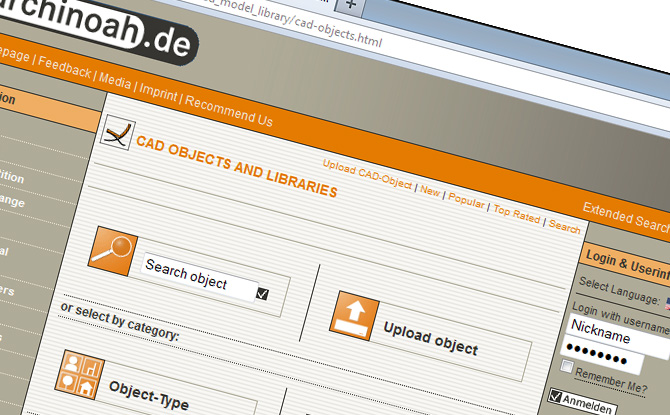
Task: Click the orange upload arrow icon
Action: tap(354, 316)
